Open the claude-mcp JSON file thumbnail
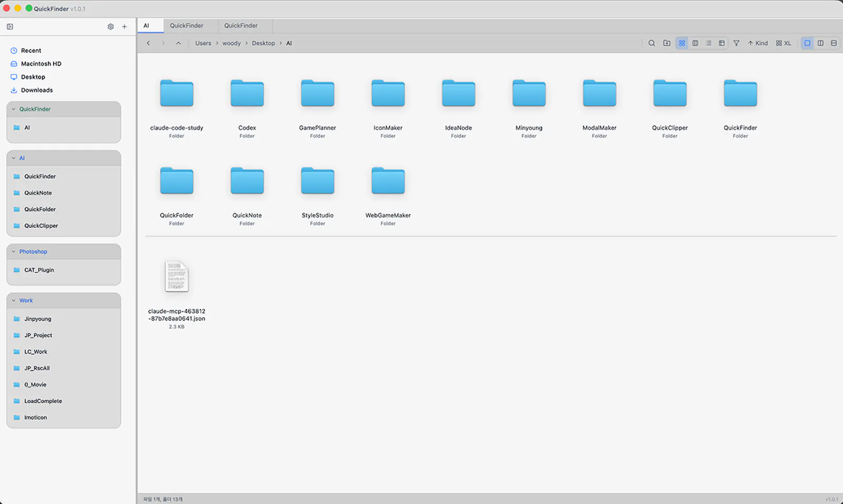This screenshot has height=504, width=843. click(177, 276)
